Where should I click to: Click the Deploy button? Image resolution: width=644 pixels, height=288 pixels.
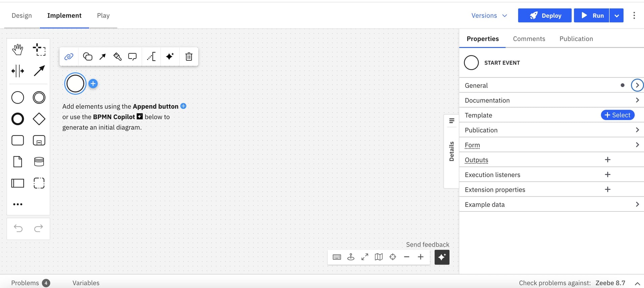(544, 16)
